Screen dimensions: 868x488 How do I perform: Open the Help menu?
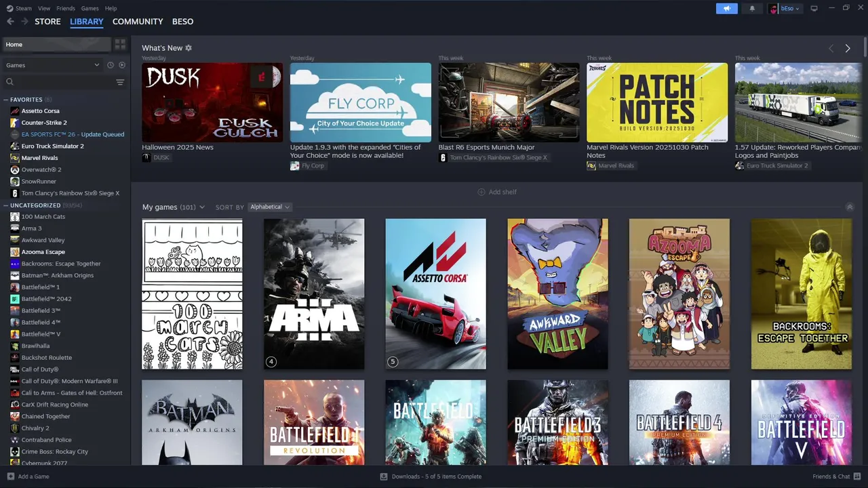[111, 8]
